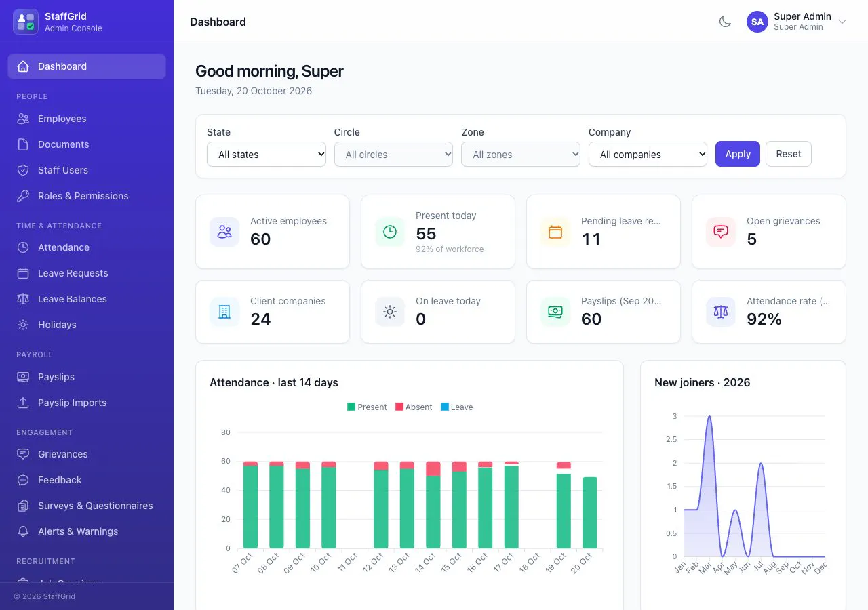
Task: Navigate to Staff Users
Action: (x=87, y=170)
